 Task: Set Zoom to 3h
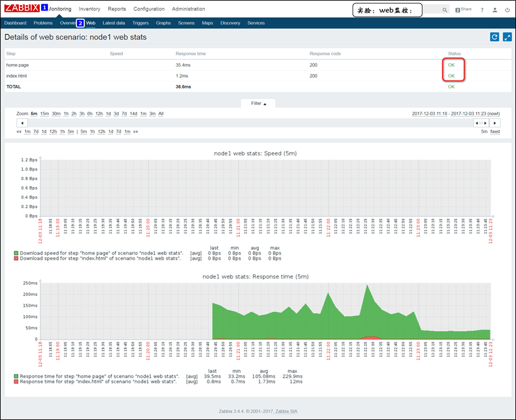click(81, 114)
